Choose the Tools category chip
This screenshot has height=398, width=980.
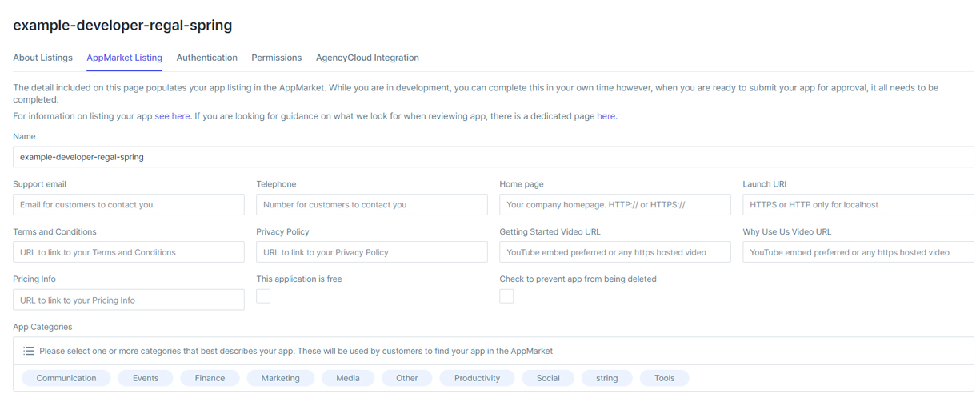[x=664, y=378]
